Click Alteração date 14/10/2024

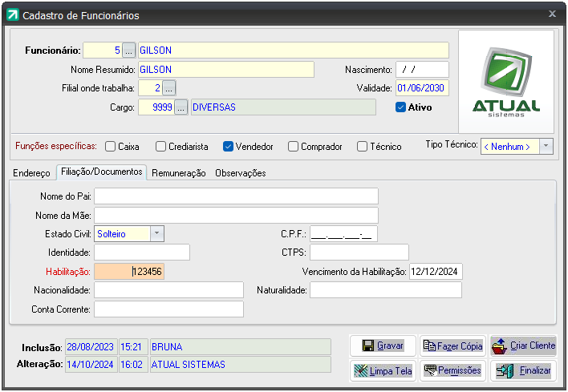click(x=91, y=364)
